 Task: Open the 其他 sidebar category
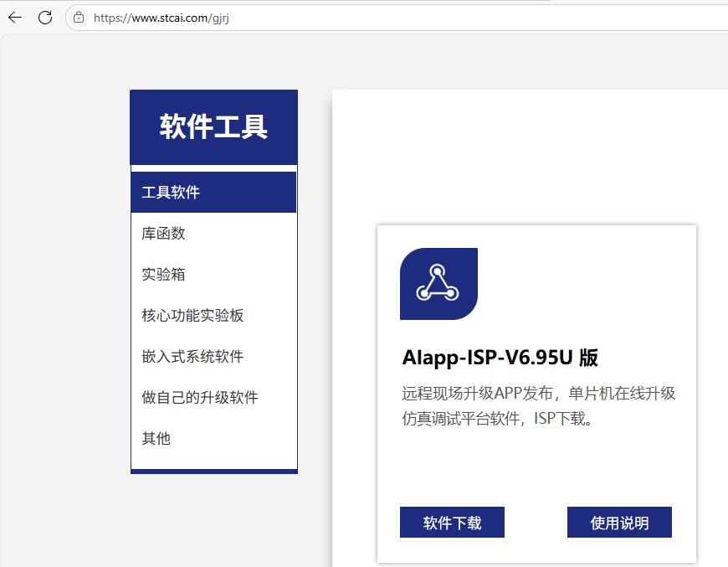coord(213,438)
